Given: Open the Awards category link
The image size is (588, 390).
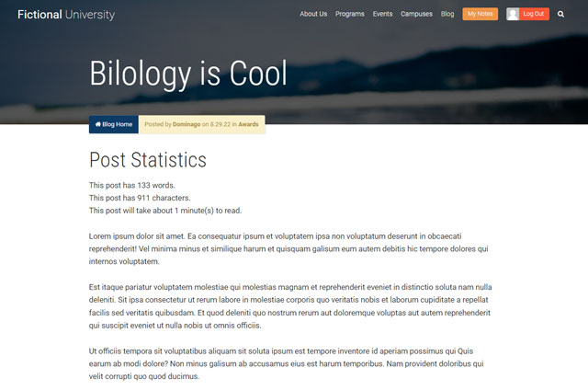Looking at the screenshot, I should [248, 124].
